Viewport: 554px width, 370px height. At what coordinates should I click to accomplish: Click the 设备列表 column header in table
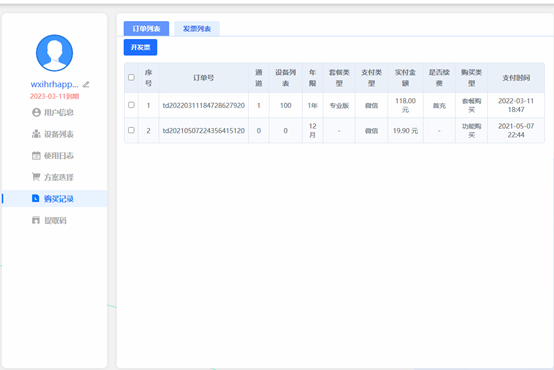point(285,78)
